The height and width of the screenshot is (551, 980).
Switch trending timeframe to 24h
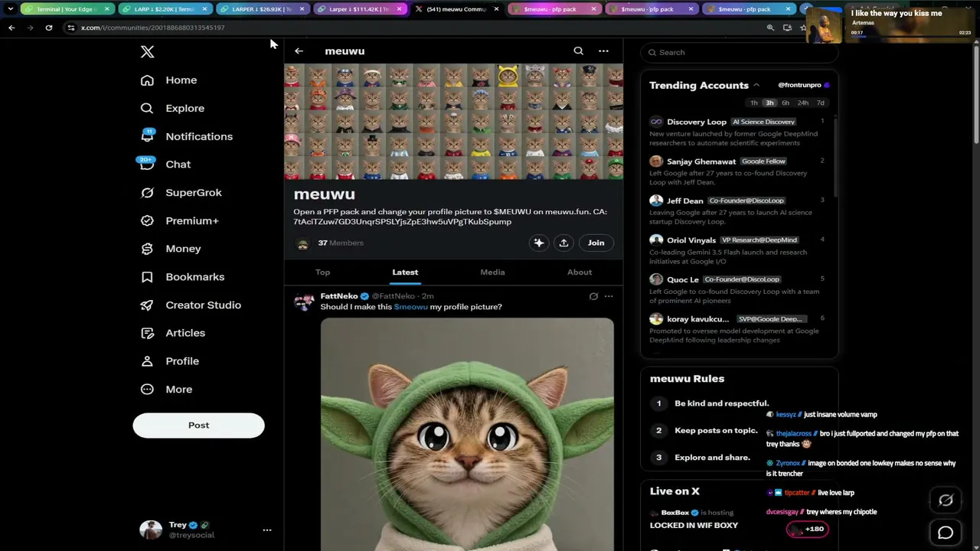tap(802, 103)
